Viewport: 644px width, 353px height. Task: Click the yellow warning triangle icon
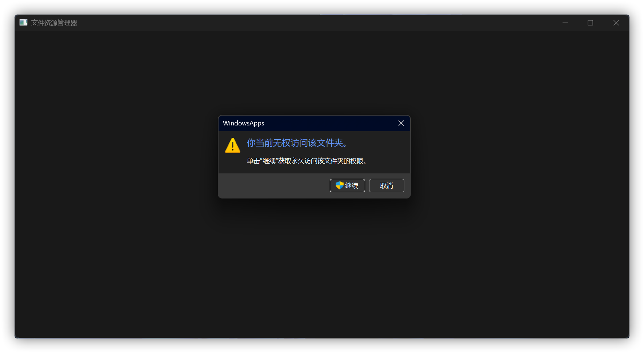point(233,145)
